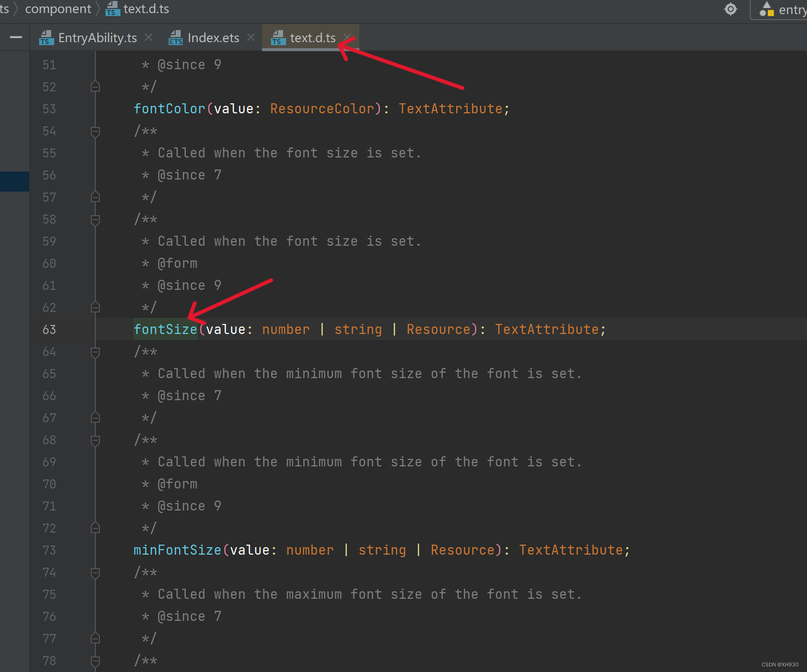Open the EntryAbility.ts editor tab
This screenshot has width=807, height=672.
[97, 38]
